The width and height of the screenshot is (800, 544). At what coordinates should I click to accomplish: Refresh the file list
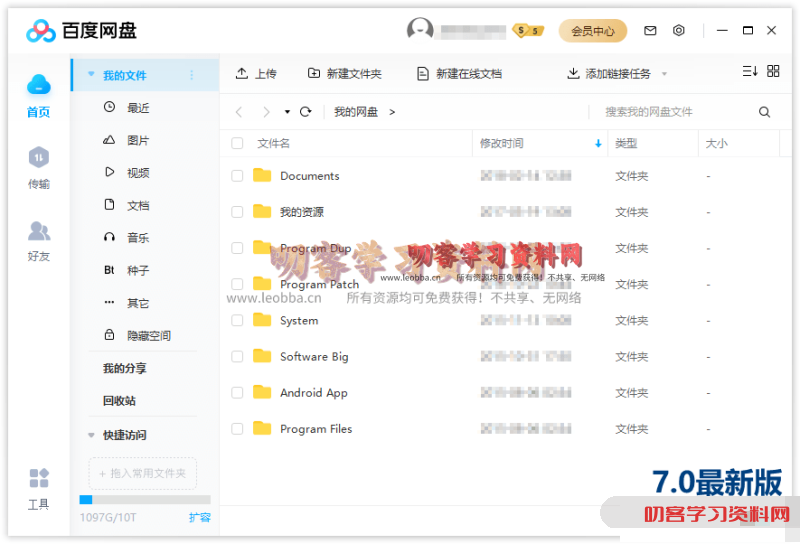pos(306,112)
